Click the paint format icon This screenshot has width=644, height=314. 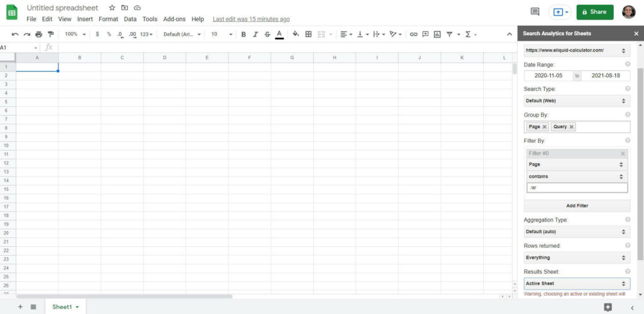51,34
